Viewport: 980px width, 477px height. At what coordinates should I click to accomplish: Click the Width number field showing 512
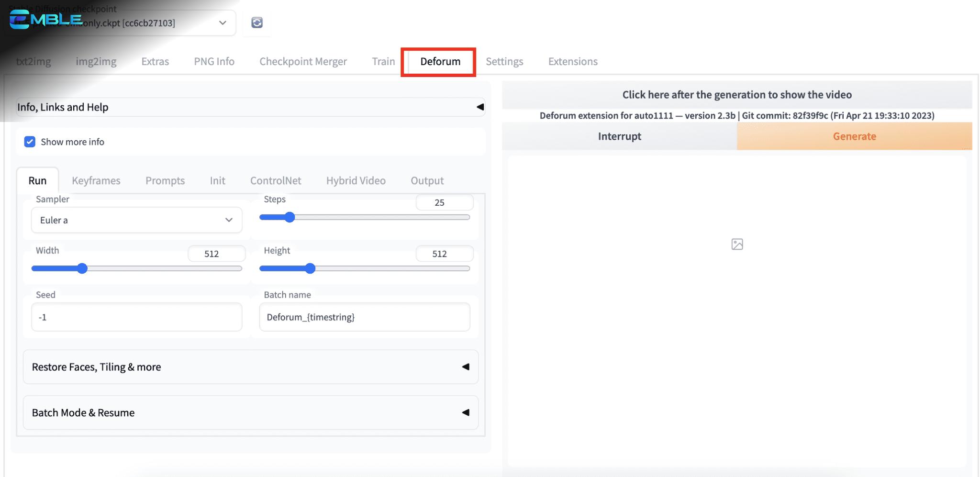pyautogui.click(x=217, y=254)
